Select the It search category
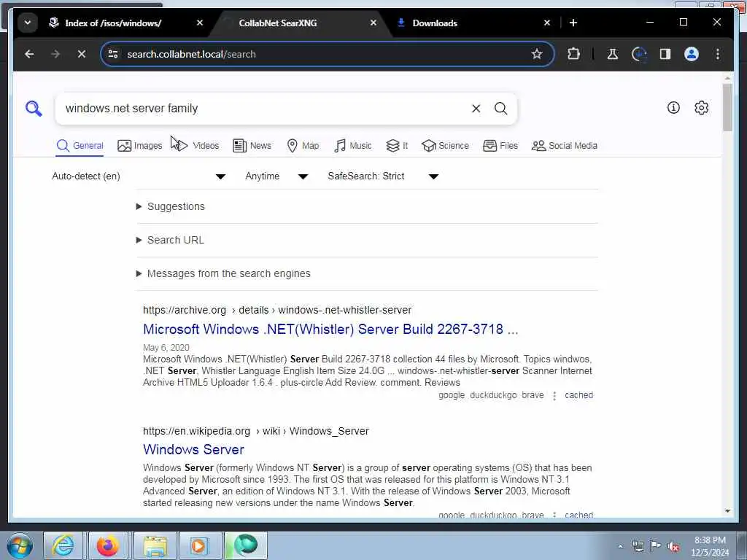Screen dimensions: 747x560 (397, 146)
